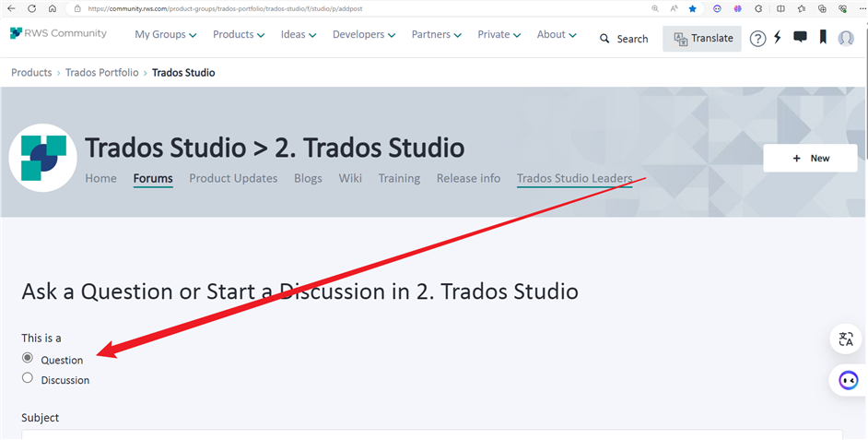Click the Translate button
868x440 pixels.
(x=702, y=38)
